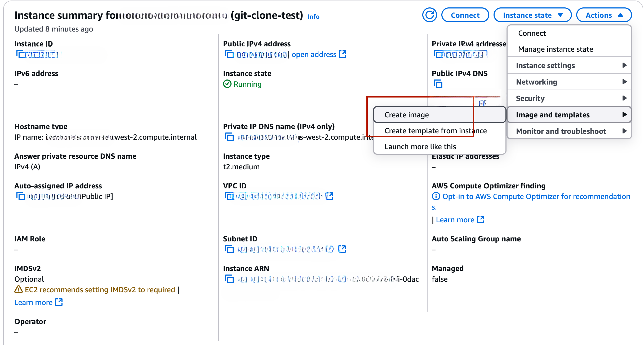Copy the VPC ID
The width and height of the screenshot is (644, 345).
(229, 196)
